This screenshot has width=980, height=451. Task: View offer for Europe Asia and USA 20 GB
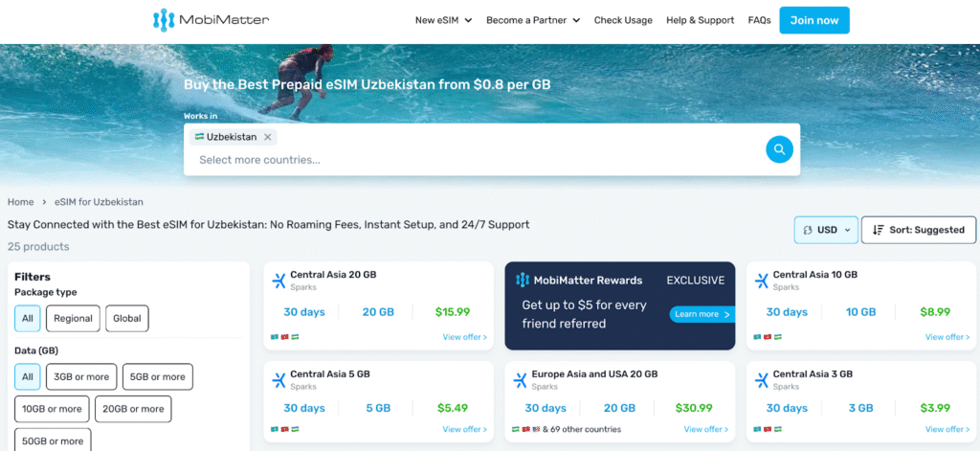[705, 429]
